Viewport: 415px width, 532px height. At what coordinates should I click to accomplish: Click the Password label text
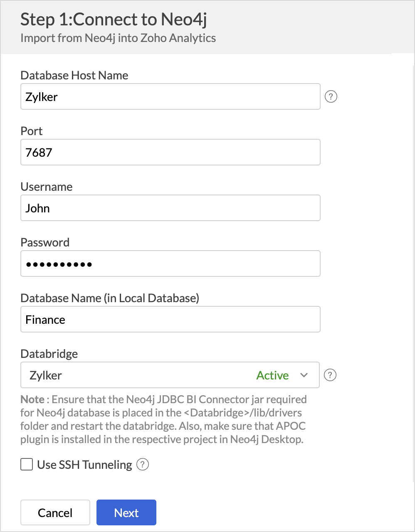[x=45, y=242]
